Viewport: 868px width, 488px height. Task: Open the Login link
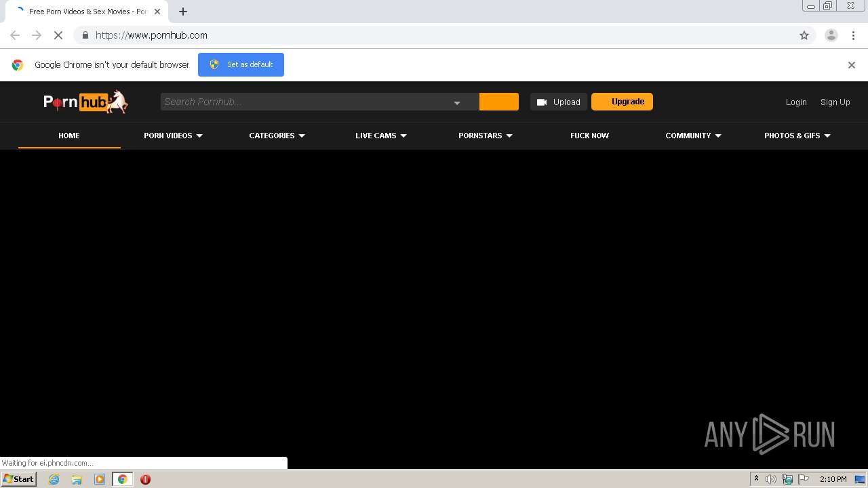click(796, 102)
